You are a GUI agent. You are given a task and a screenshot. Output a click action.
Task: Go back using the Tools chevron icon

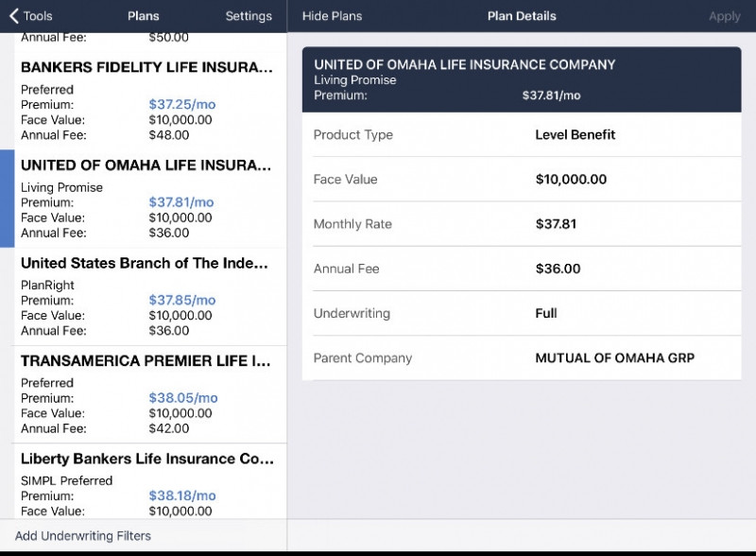click(x=14, y=16)
